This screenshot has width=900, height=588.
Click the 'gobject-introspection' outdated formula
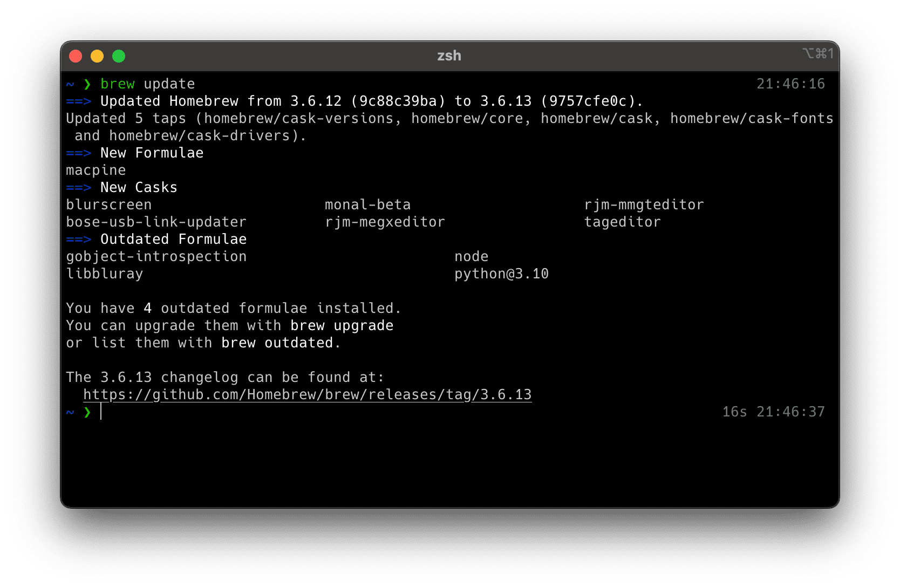point(156,257)
